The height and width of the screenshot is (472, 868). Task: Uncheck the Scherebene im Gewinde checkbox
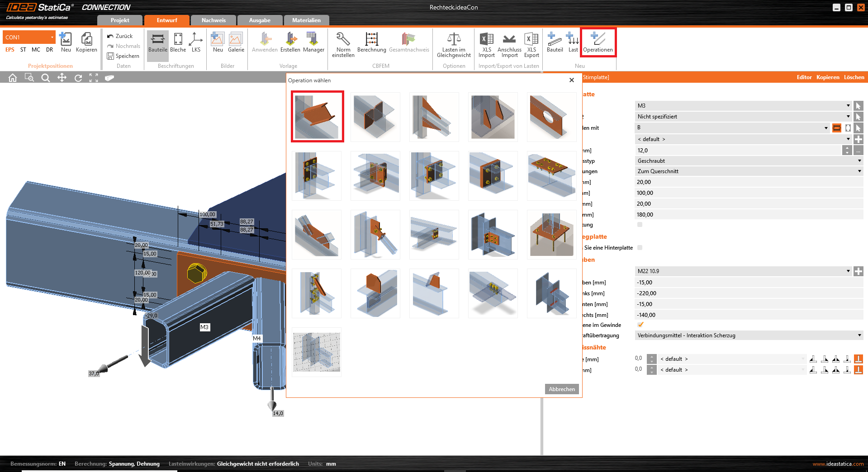click(x=640, y=325)
